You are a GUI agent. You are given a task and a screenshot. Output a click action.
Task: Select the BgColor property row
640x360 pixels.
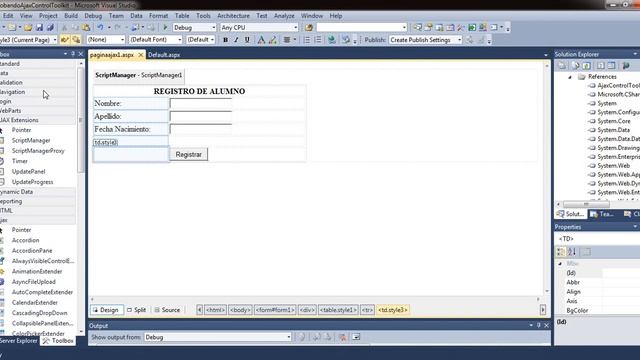tap(598, 311)
